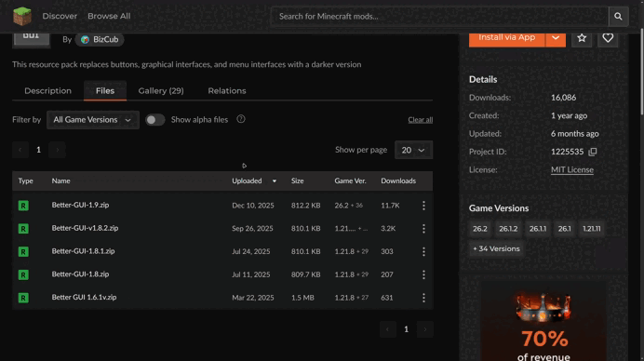Go to previous page at top pagination

[20, 150]
